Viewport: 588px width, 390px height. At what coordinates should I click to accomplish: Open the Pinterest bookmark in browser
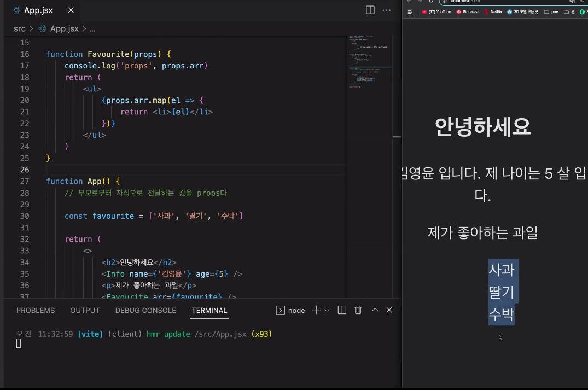[467, 12]
